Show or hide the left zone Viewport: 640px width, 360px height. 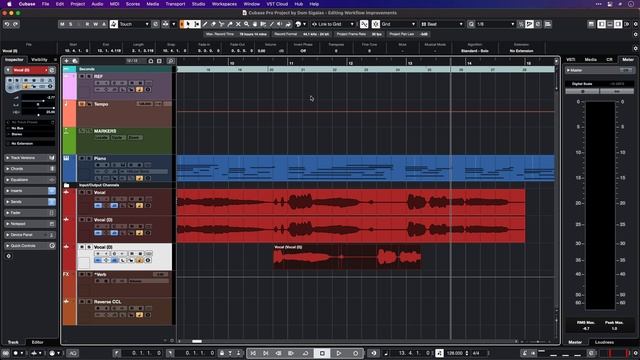[601, 24]
